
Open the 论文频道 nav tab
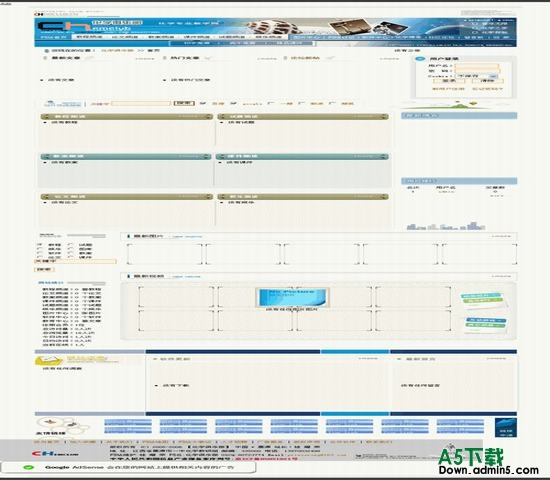(125, 37)
